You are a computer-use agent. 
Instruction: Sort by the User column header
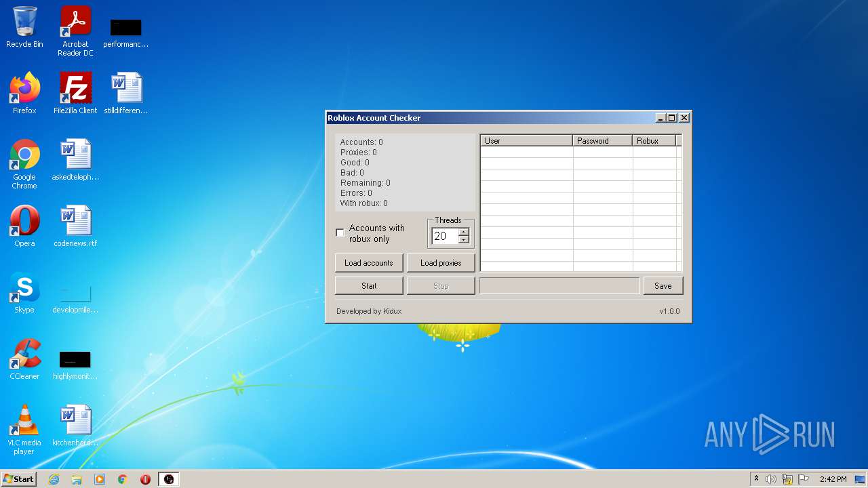[527, 141]
